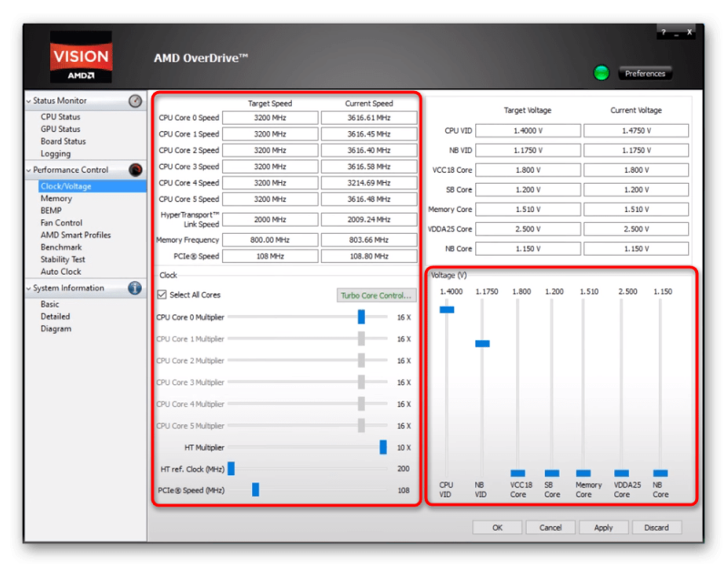Open the system Diagram view

pyautogui.click(x=56, y=329)
